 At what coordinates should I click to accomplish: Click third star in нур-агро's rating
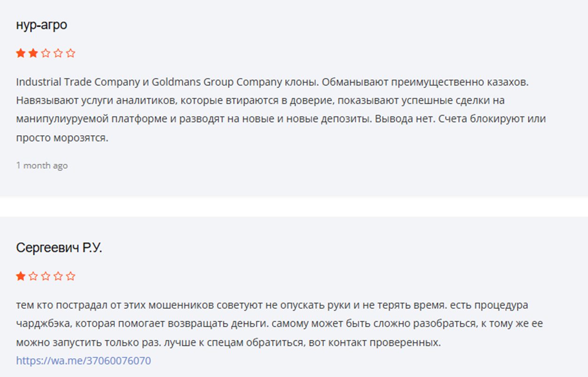pos(46,54)
